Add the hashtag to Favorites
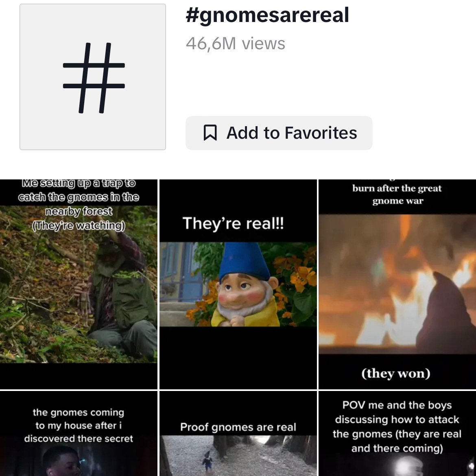Image resolution: width=476 pixels, height=476 pixels. tap(279, 133)
